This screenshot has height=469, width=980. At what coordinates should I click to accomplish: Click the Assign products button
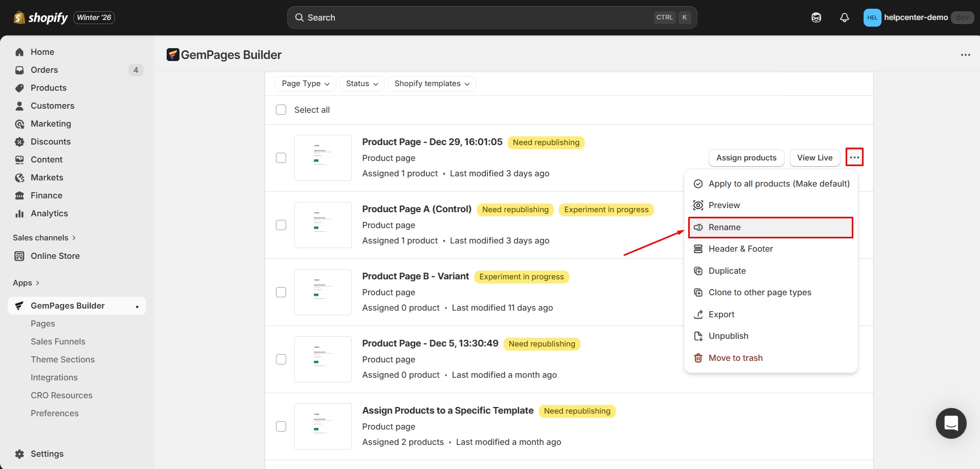(x=746, y=158)
